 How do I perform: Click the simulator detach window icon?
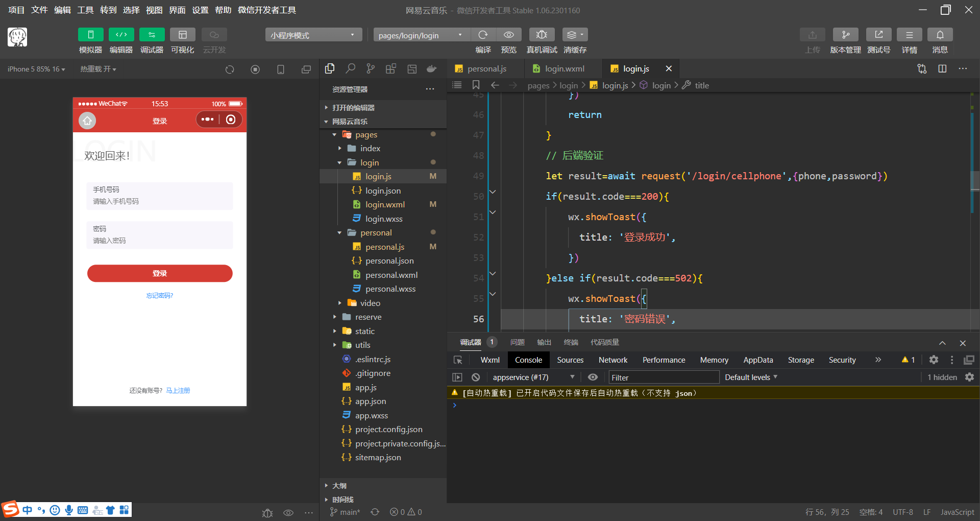(306, 69)
